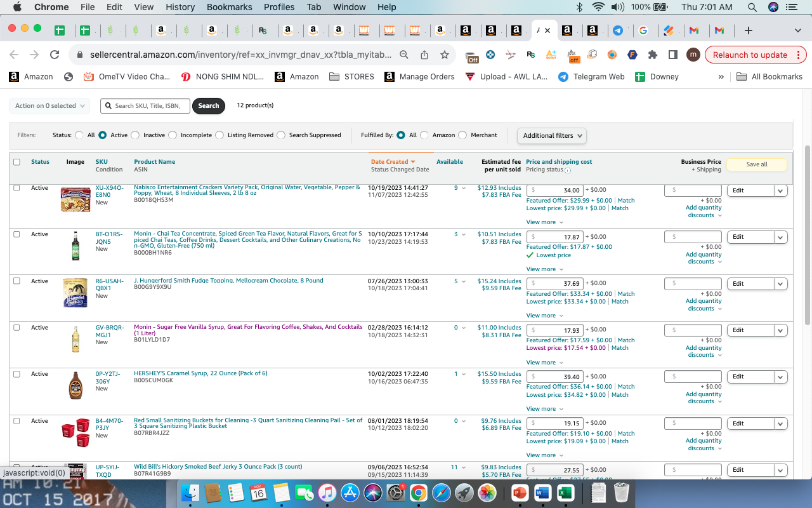Click the Search SKU, Title, ISBN field

coord(145,106)
